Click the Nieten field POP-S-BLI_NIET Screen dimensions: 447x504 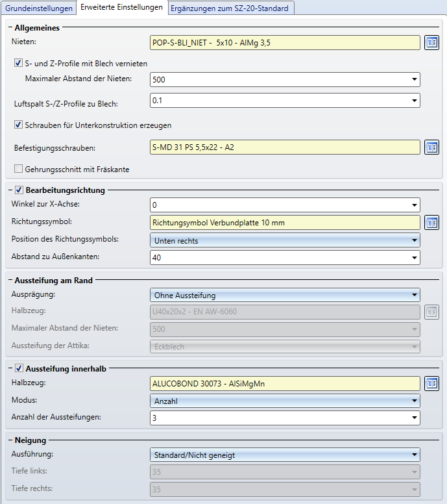(x=285, y=42)
